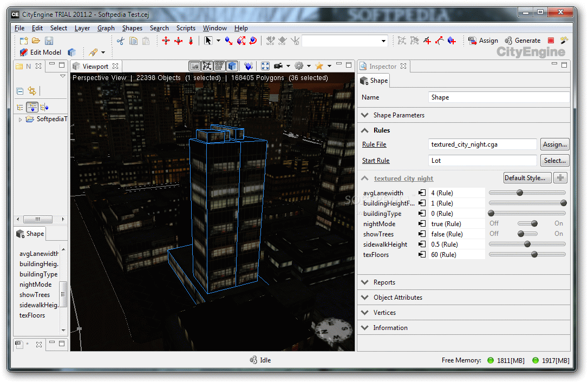Screen dimensions: 588x383
Task: Click the bookmark star icon in Viewport
Action: pyautogui.click(x=319, y=67)
